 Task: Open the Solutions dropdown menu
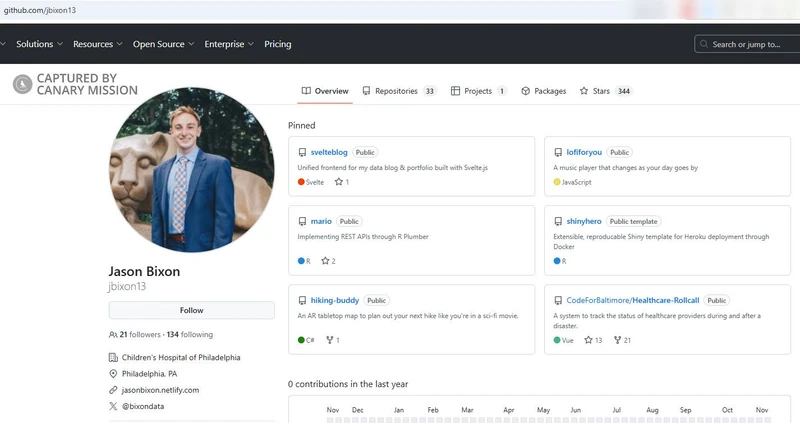click(x=39, y=44)
